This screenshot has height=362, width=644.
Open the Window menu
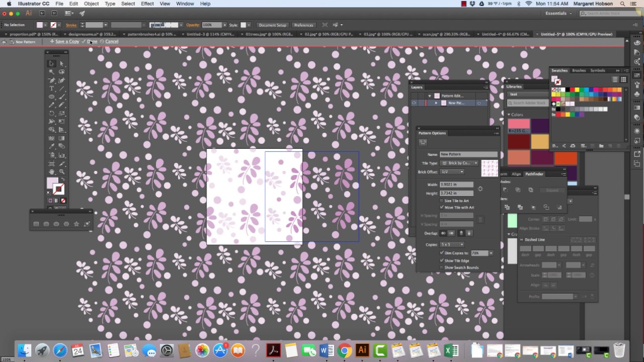[185, 4]
